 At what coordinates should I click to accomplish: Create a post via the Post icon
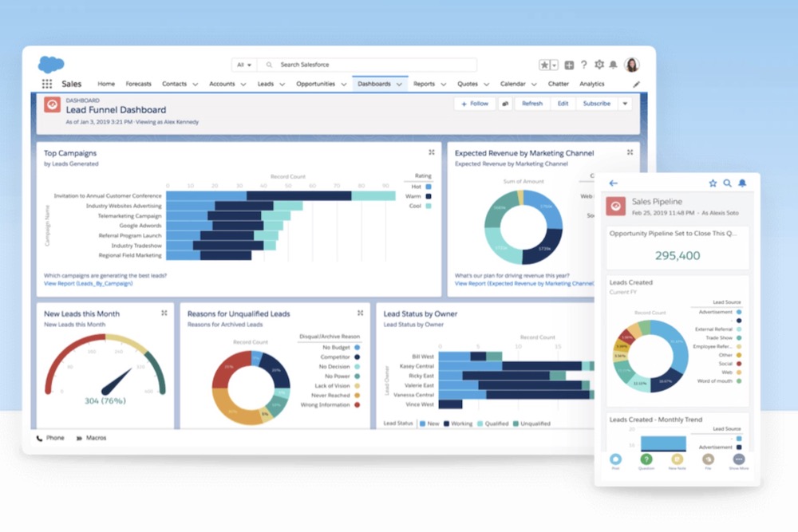pos(615,459)
